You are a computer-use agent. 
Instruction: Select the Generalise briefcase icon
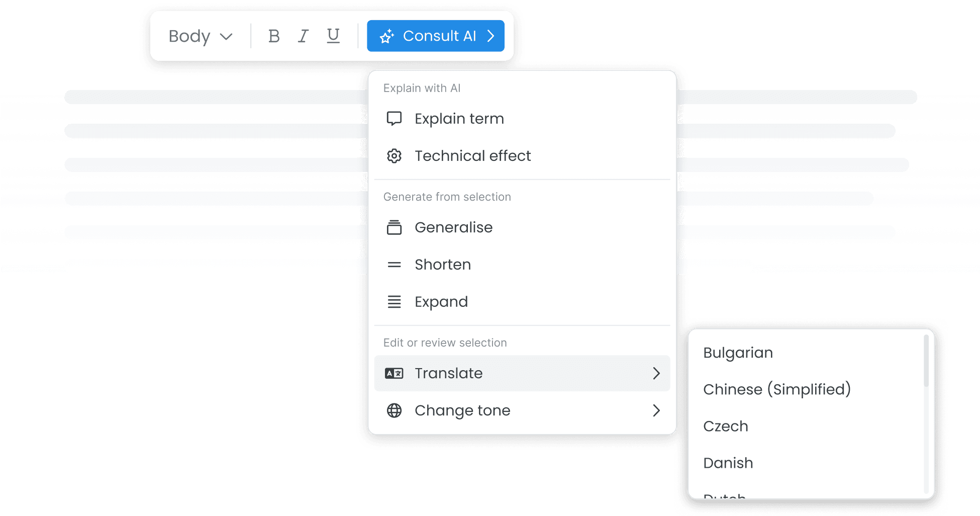tap(395, 227)
